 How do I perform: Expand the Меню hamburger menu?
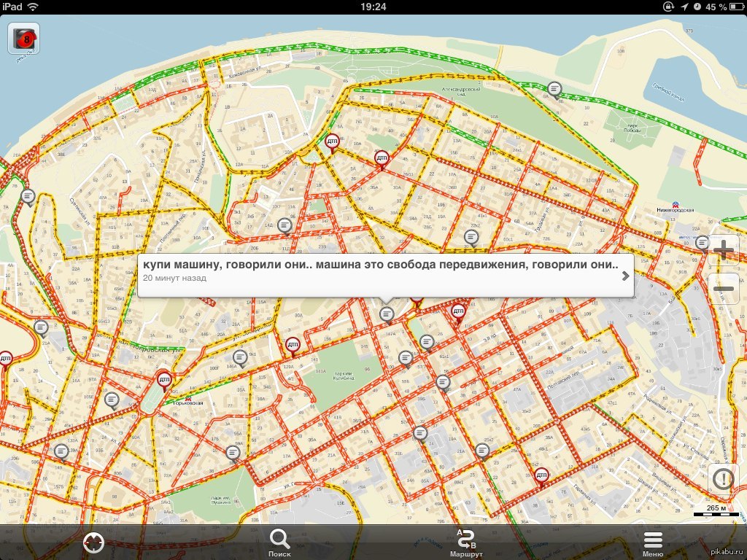(653, 542)
